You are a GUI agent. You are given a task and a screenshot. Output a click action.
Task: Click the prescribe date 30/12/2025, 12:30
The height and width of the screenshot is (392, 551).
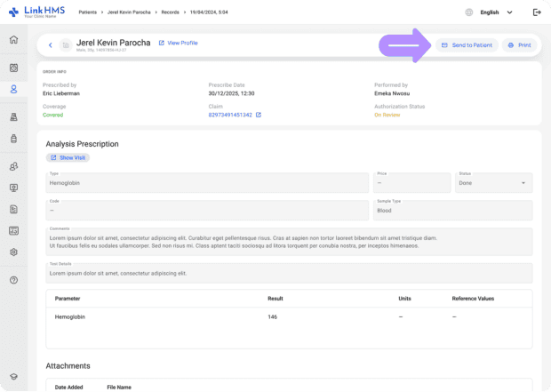(231, 93)
